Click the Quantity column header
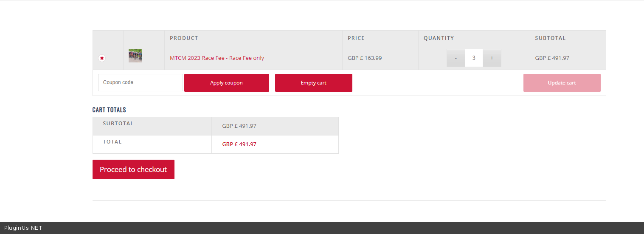Viewport: 644px width, 234px height. [x=439, y=38]
